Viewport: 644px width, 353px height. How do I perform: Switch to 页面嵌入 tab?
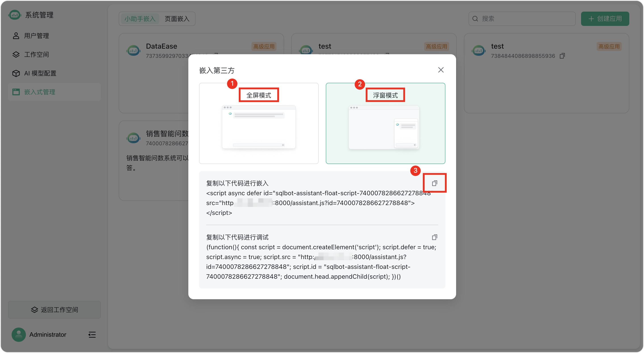177,19
